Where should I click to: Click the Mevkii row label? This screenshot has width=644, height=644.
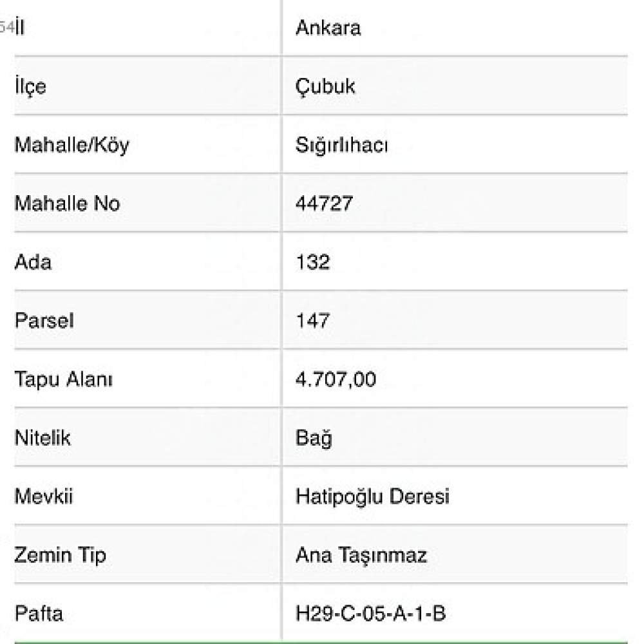[x=44, y=496]
